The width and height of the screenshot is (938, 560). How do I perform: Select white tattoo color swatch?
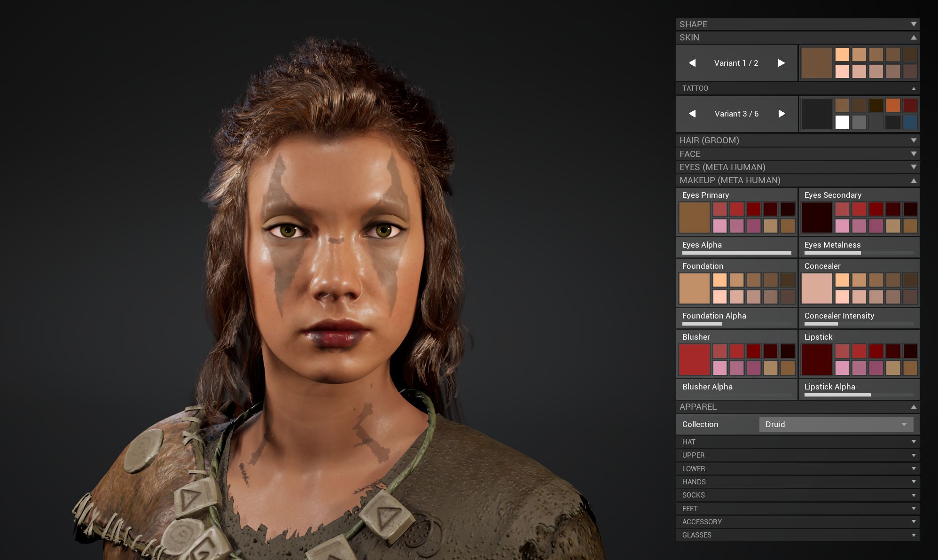click(842, 123)
